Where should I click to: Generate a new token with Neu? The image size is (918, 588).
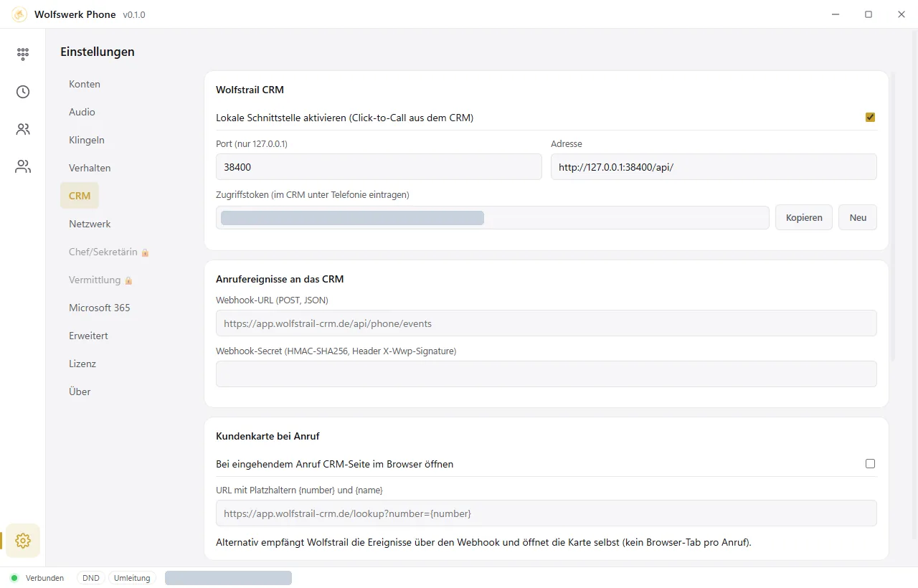858,217
